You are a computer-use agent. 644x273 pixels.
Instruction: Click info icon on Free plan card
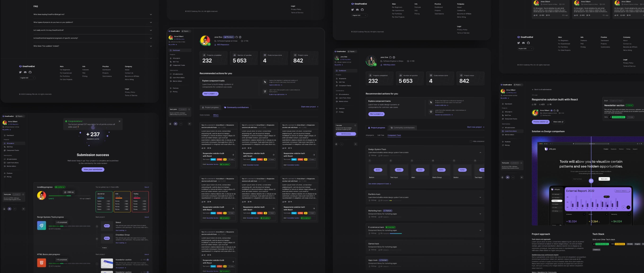tap(355, 125)
